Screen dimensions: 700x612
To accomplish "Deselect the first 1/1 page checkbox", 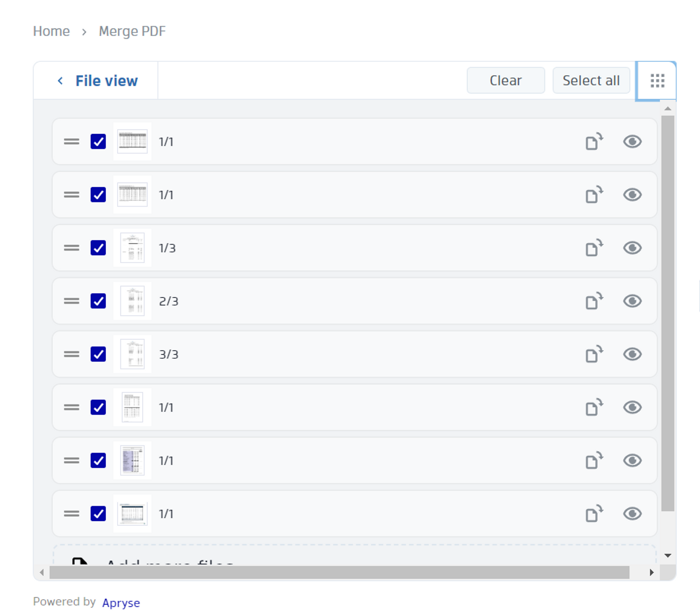I will [98, 141].
